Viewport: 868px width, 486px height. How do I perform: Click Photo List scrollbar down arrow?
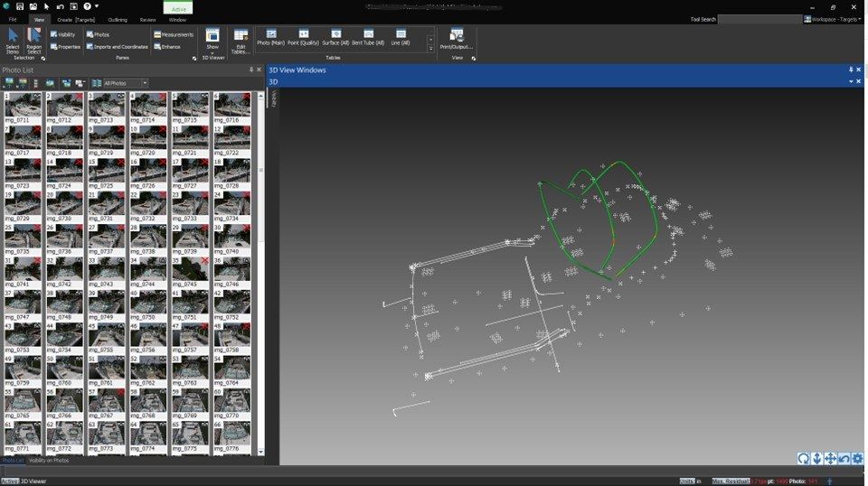pyautogui.click(x=260, y=452)
